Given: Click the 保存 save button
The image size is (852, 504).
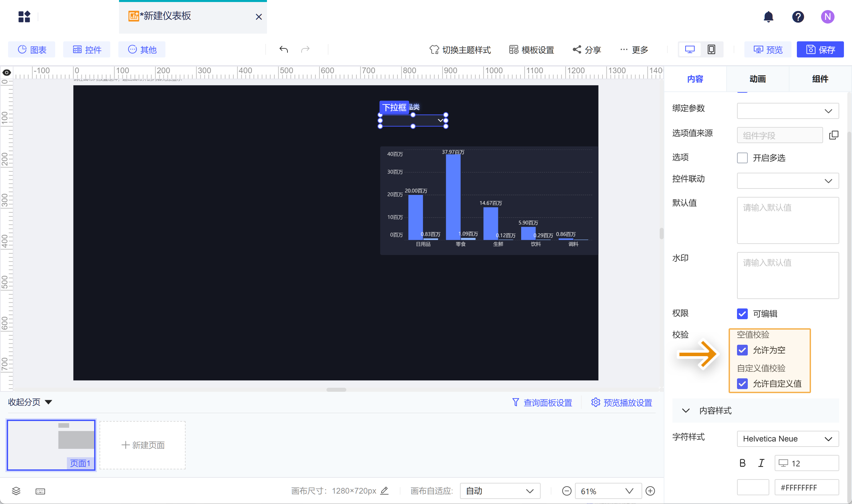Looking at the screenshot, I should coord(820,50).
